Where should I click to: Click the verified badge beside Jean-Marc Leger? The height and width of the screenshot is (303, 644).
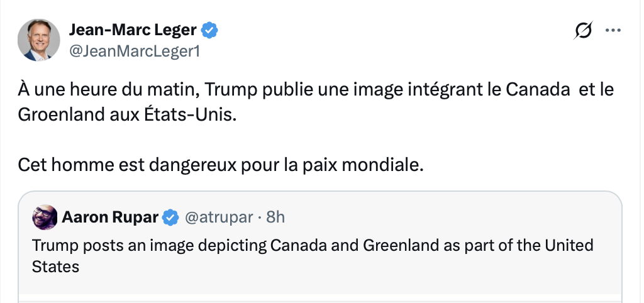click(x=210, y=30)
